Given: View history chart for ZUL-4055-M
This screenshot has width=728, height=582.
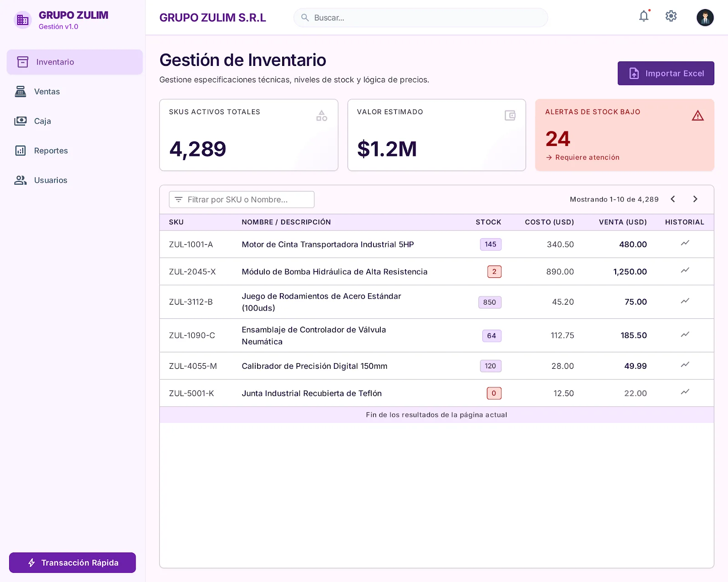Looking at the screenshot, I should (685, 365).
